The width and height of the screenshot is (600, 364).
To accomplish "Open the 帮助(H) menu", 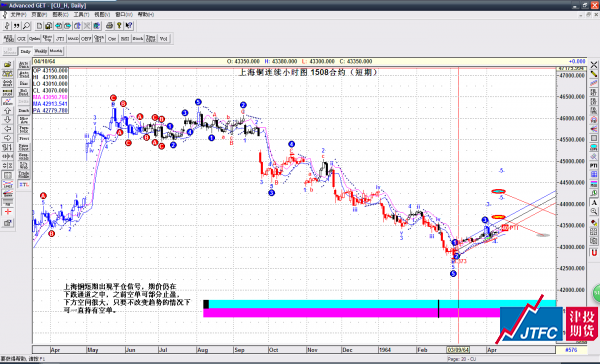I will [x=145, y=15].
